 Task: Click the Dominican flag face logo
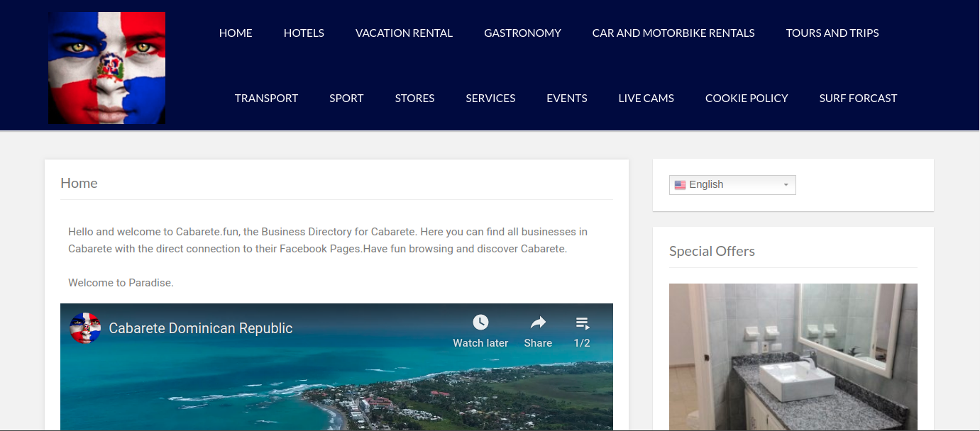[x=106, y=68]
